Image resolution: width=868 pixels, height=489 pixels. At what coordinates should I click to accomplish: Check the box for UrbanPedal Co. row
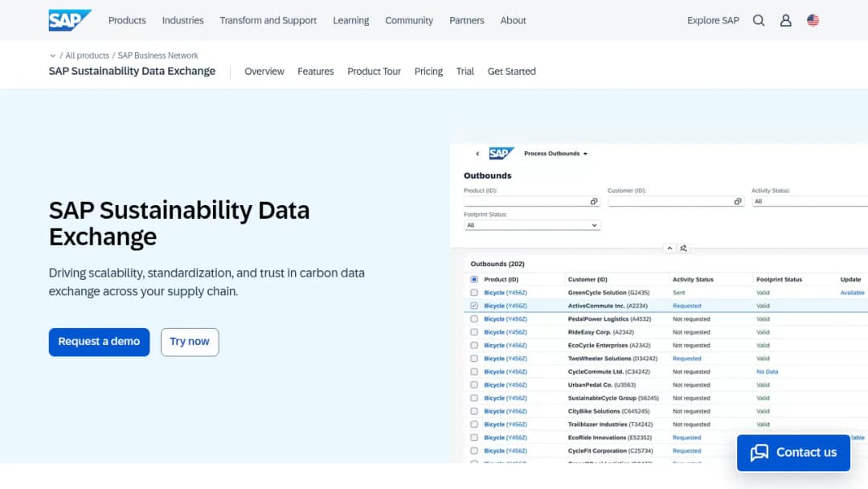[474, 385]
